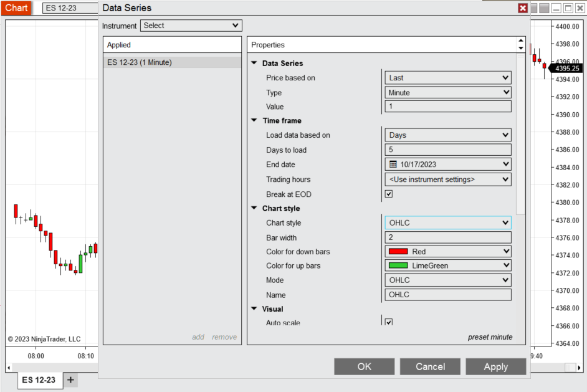The image size is (587, 392).
Task: Collapse the Time frame section
Action: pyautogui.click(x=254, y=121)
